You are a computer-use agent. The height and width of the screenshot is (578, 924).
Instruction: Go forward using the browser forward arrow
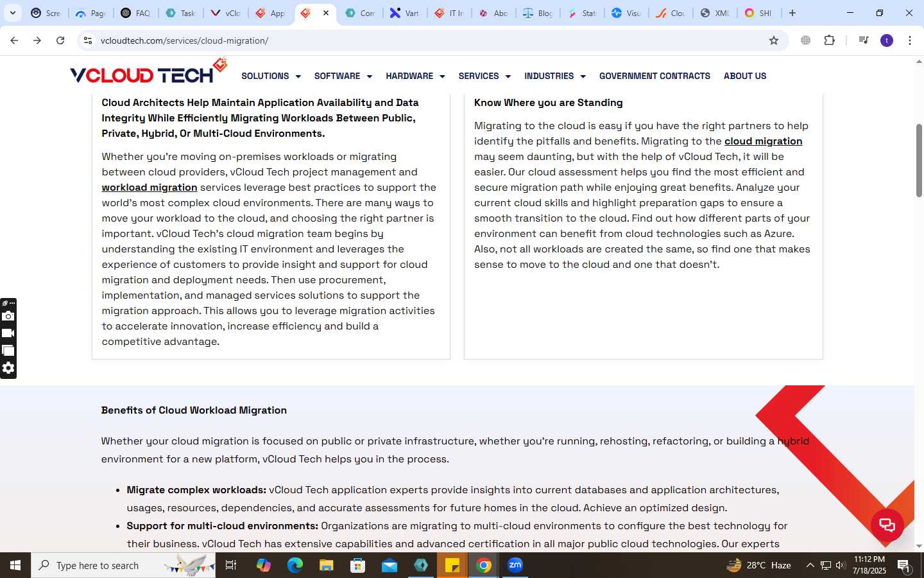[37, 40]
